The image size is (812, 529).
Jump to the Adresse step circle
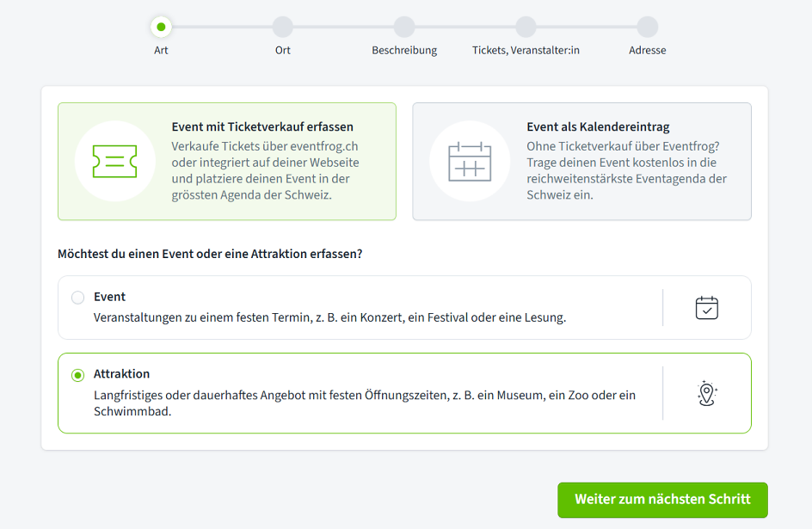[648, 27]
